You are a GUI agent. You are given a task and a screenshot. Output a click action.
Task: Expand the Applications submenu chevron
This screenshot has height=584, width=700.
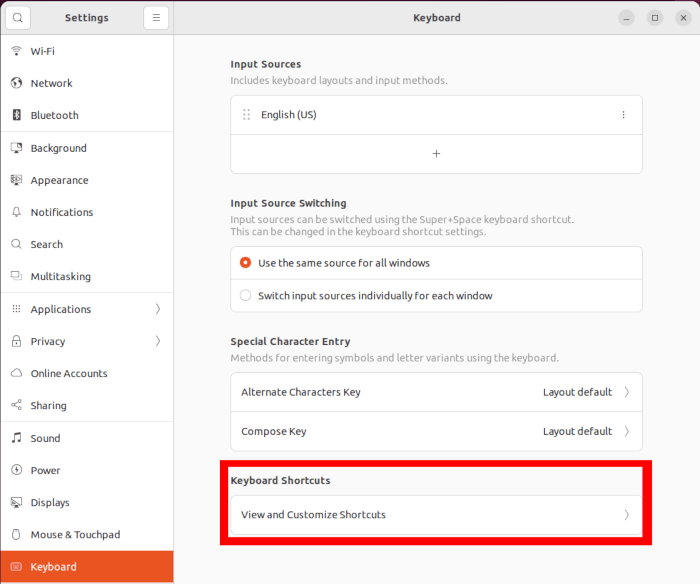click(x=158, y=309)
